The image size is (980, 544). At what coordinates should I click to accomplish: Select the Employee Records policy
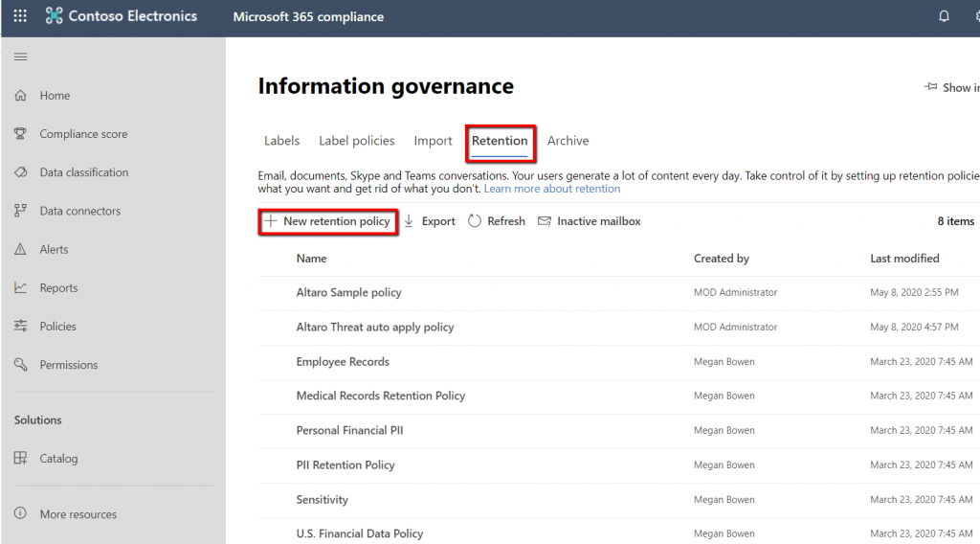click(x=343, y=362)
